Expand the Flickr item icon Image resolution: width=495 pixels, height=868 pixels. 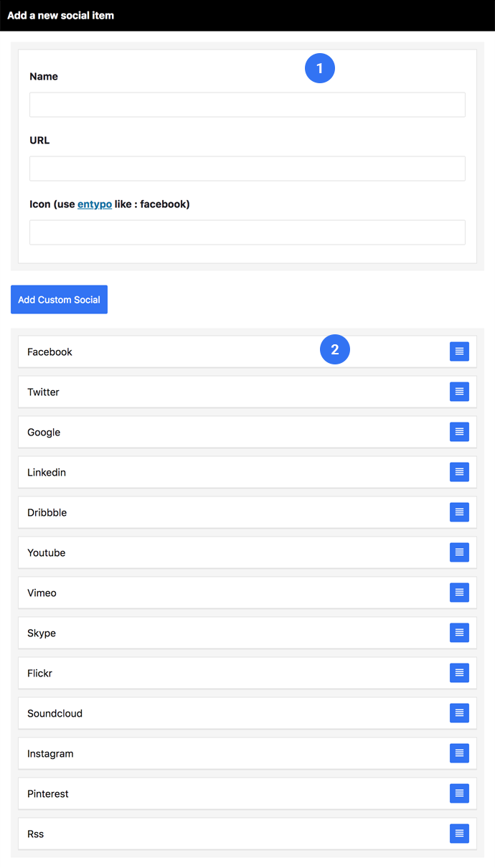(459, 673)
